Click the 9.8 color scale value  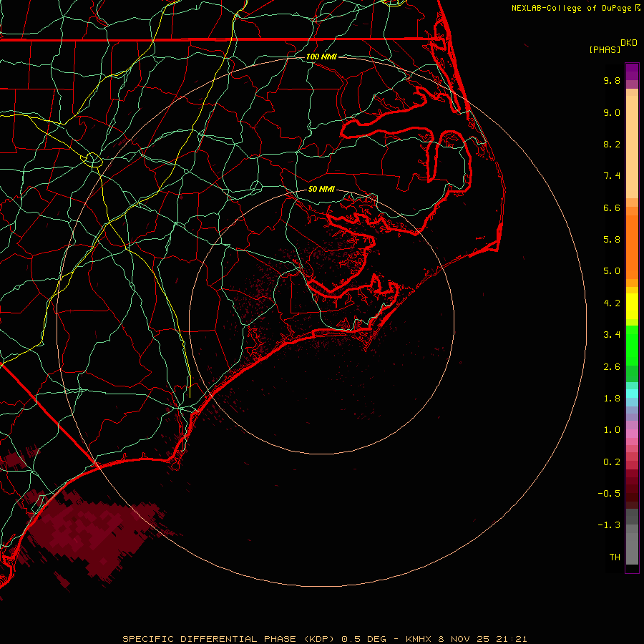(612, 80)
